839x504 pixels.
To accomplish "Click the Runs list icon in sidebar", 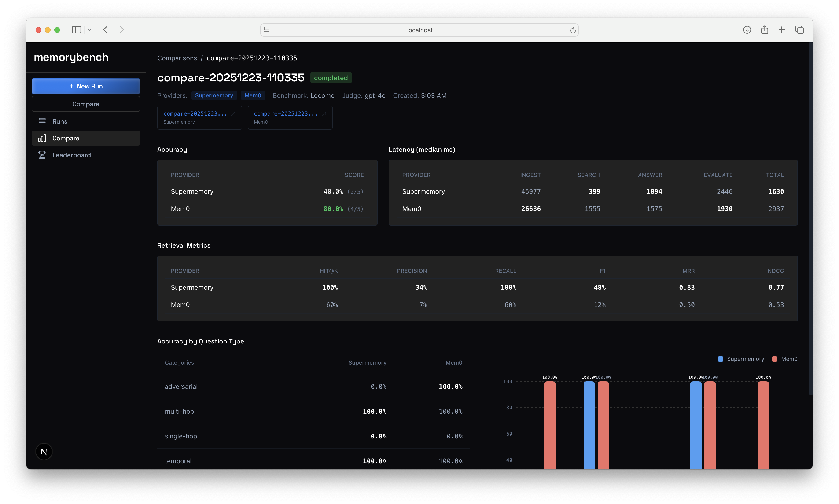I will pos(42,121).
